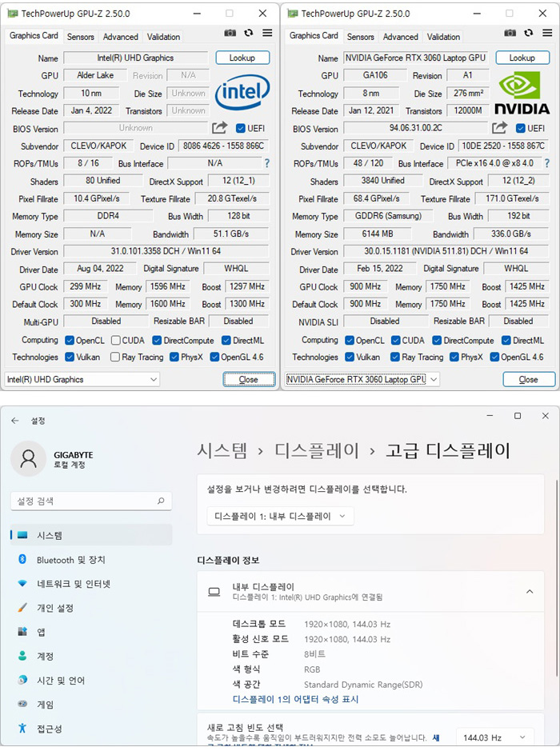Click the search magnifier in Settings
This screenshot has height=751, width=560.
(x=161, y=501)
